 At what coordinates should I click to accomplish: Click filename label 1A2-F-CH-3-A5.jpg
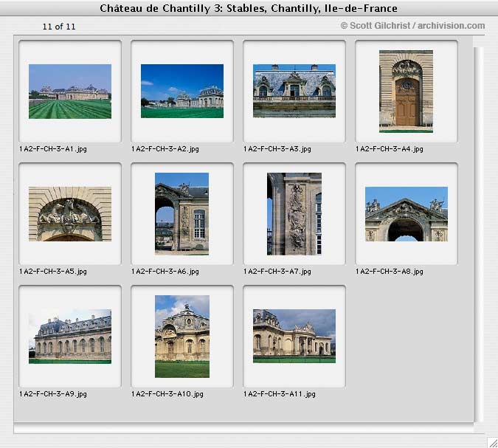point(52,272)
